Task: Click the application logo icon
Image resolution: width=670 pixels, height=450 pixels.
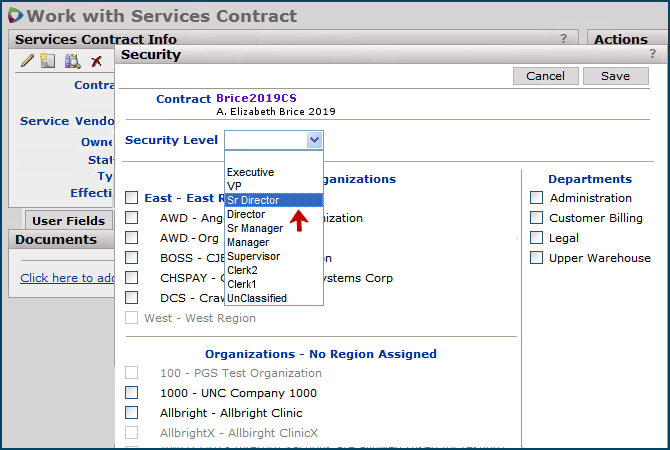Action: (x=13, y=15)
